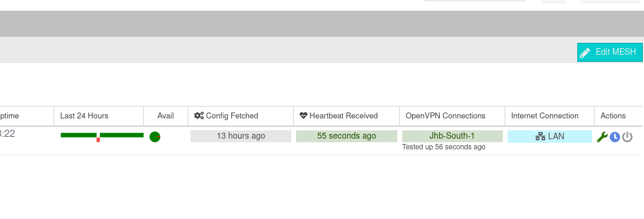
Task: Click the pencil icon on Edit MESH
Action: pos(585,52)
